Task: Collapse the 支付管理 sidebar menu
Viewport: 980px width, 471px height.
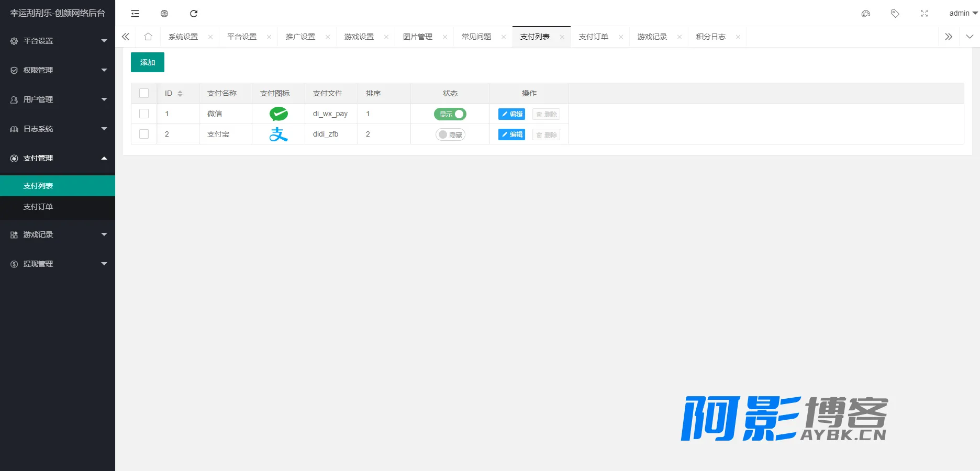Action: tap(58, 158)
